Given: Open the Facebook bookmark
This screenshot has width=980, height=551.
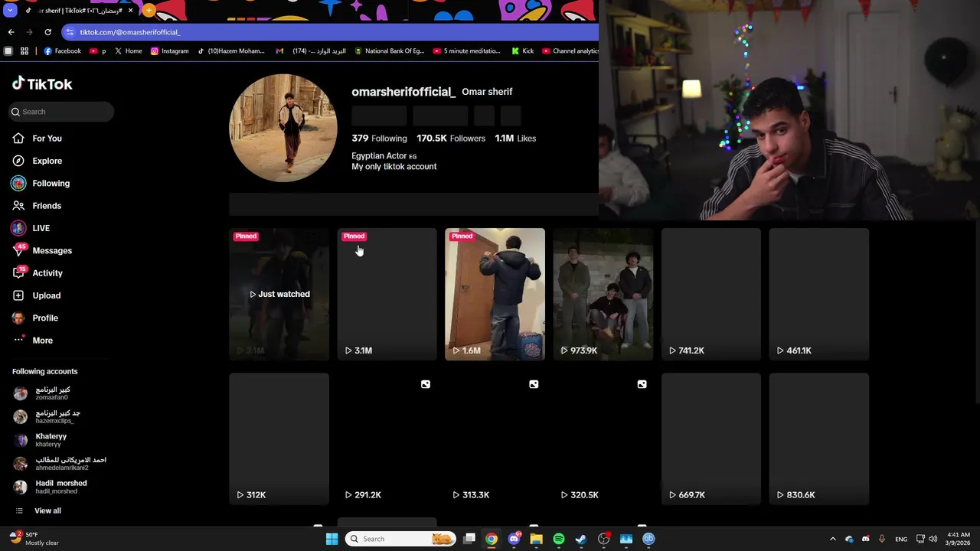Looking at the screenshot, I should 62,51.
